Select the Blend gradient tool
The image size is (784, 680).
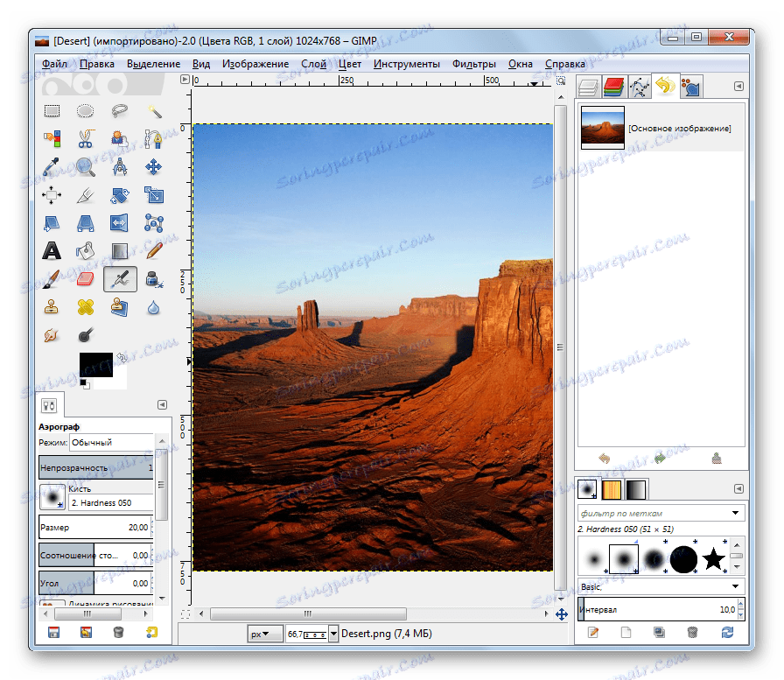point(120,251)
